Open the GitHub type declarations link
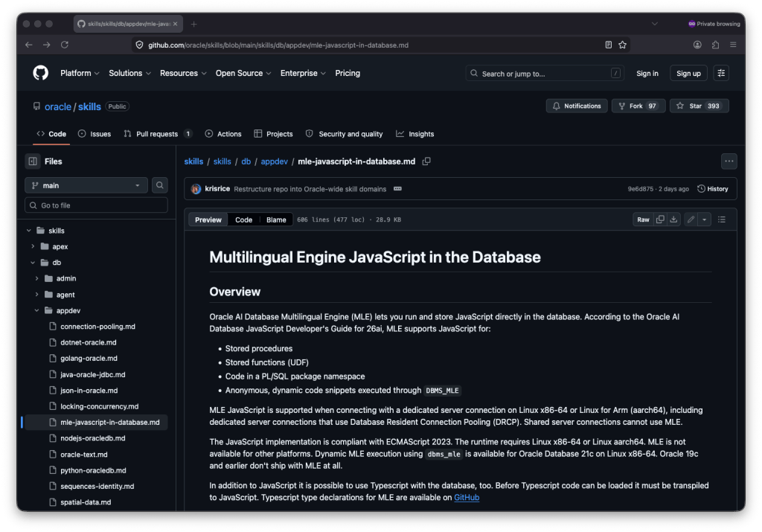 (467, 497)
